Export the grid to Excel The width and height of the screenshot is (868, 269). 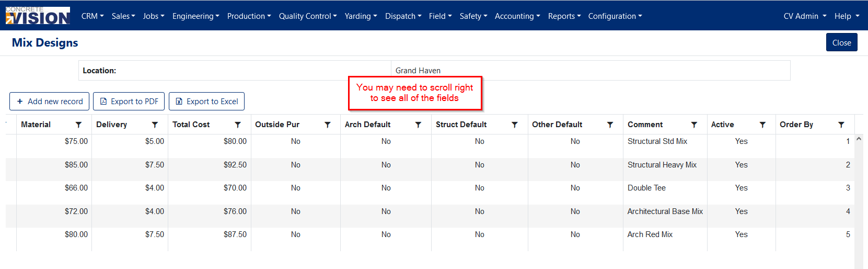pyautogui.click(x=206, y=102)
